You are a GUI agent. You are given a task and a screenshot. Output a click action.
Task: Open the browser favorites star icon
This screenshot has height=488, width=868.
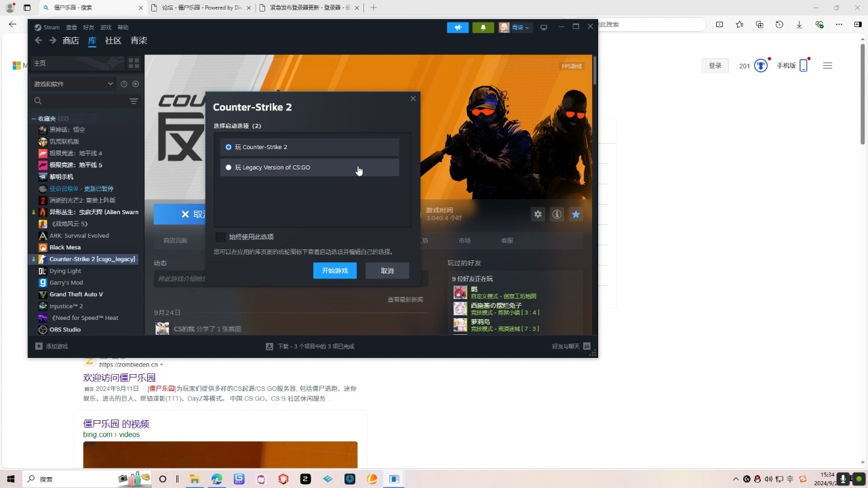pos(739,24)
